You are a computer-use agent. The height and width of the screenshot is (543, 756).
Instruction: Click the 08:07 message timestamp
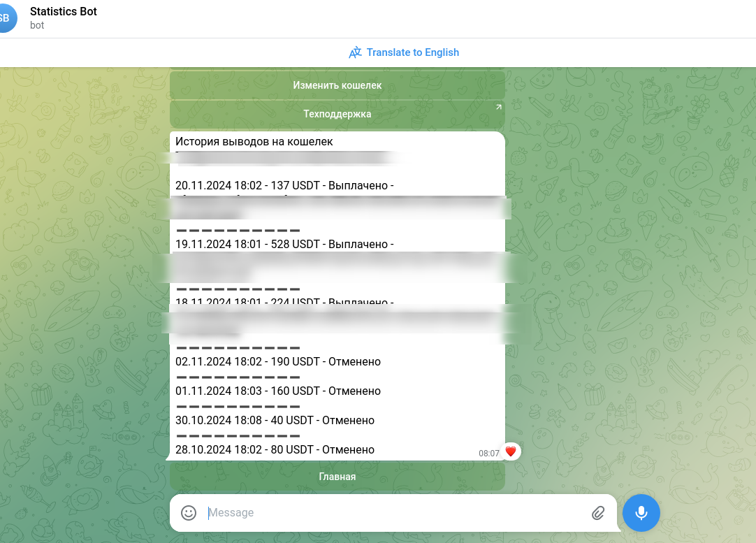tap(488, 454)
